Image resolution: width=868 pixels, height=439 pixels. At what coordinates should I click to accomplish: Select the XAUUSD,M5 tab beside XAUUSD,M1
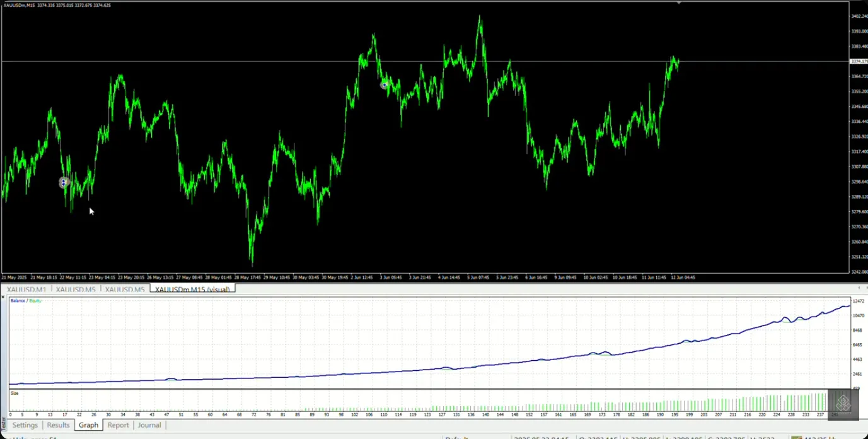coord(75,290)
